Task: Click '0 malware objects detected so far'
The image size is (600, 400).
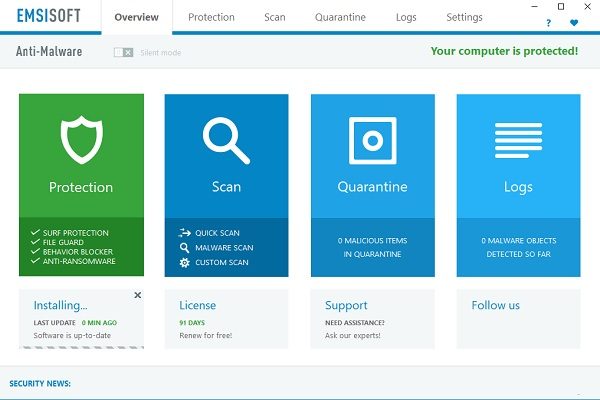Action: click(518, 247)
